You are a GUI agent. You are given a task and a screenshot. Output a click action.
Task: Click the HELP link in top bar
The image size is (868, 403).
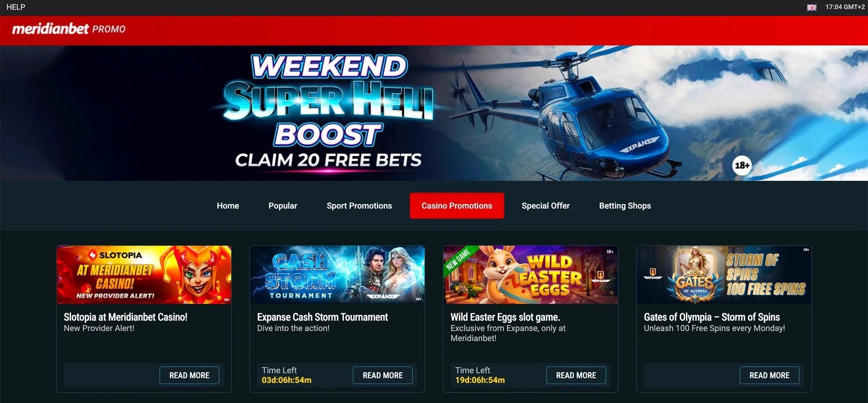16,7
